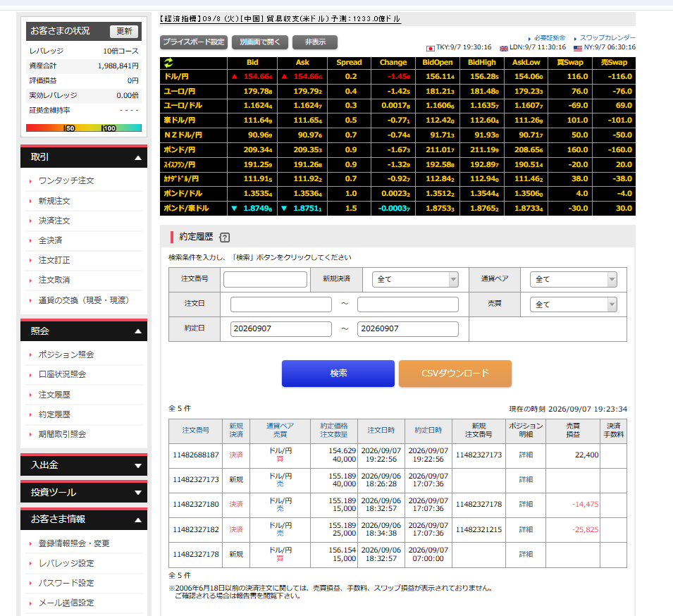
Task: Open 注文訂正 from the sidebar
Action: [54, 260]
